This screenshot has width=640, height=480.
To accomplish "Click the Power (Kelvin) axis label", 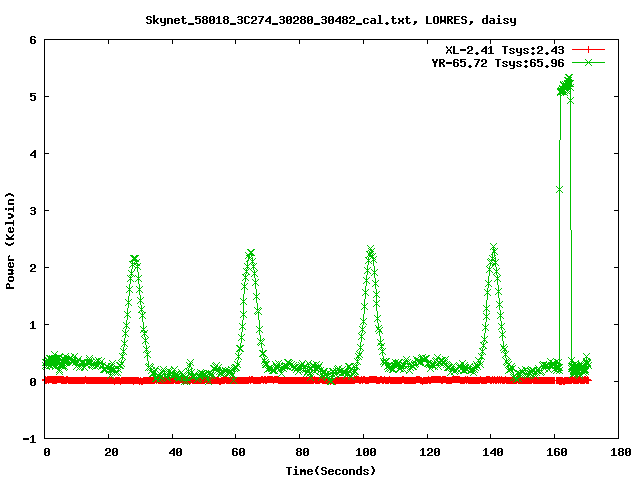I will (x=10, y=241).
